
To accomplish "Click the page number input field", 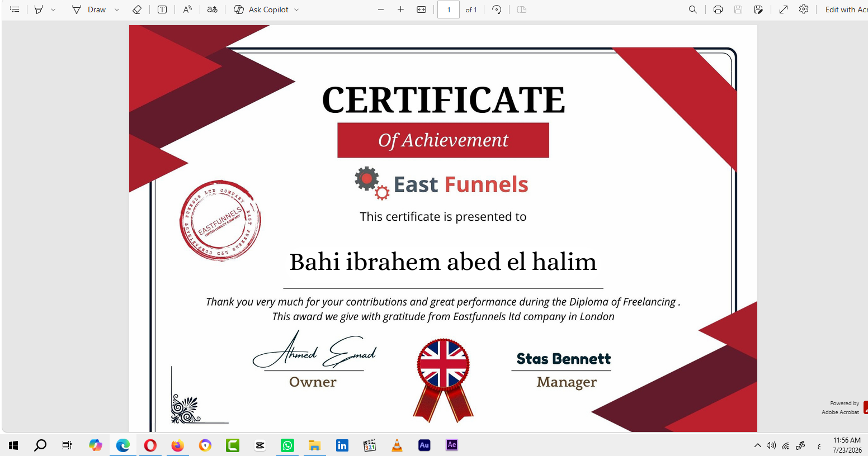I will click(449, 9).
